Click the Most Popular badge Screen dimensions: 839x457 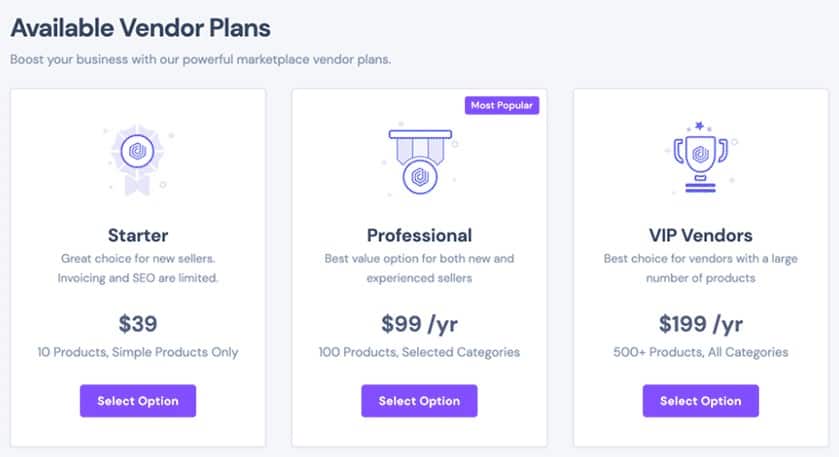[502, 105]
